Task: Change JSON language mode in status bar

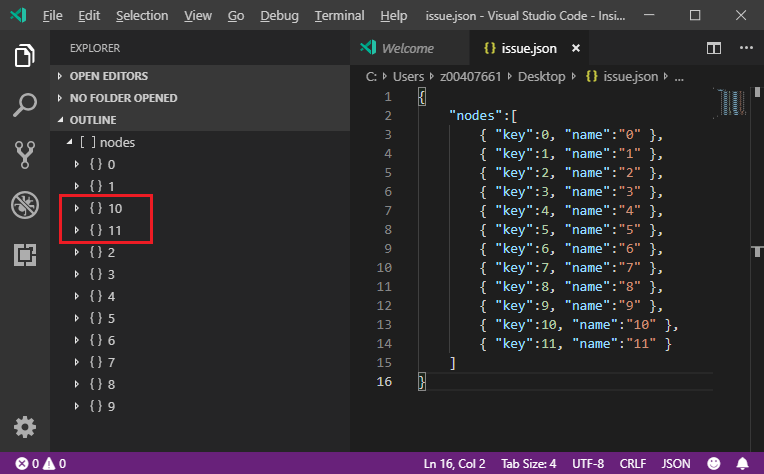Action: click(676, 463)
